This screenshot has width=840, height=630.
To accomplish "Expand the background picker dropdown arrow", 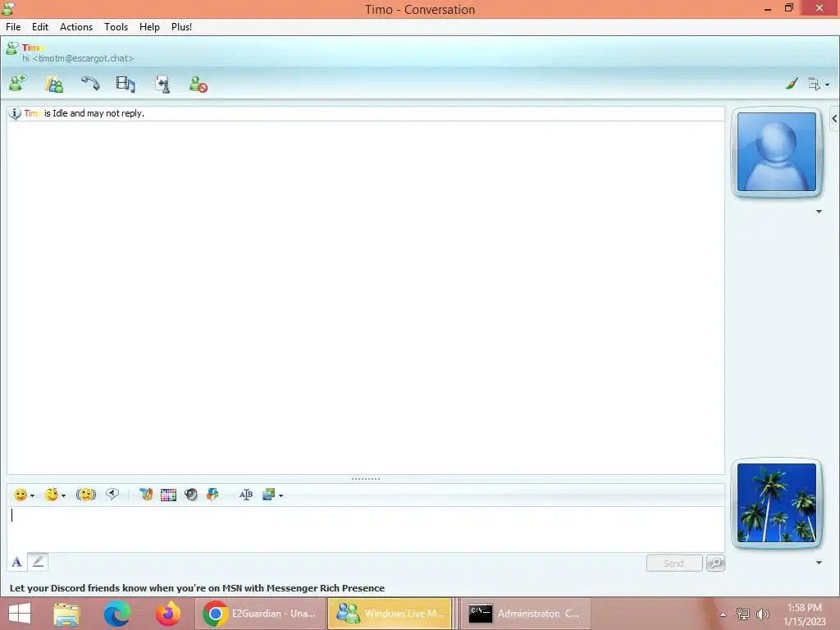I will (281, 495).
